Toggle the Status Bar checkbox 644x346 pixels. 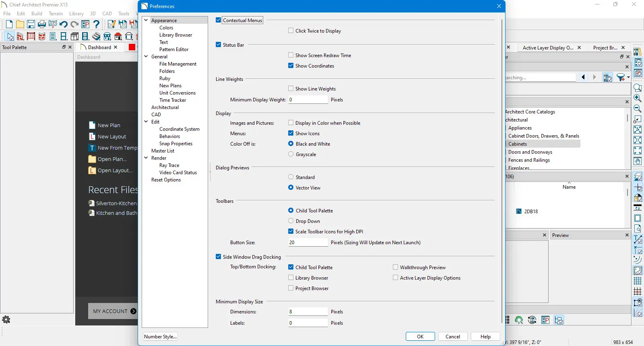pos(219,45)
